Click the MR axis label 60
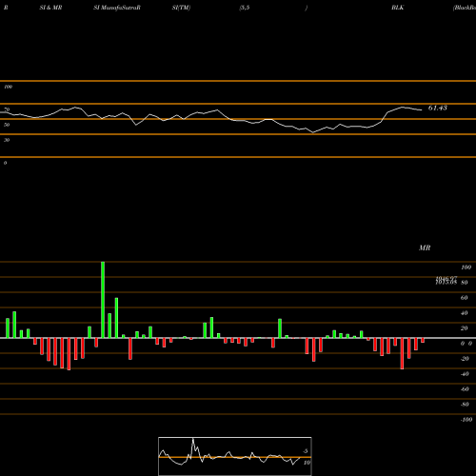Screen dimensions: 476x476 pos(464,298)
